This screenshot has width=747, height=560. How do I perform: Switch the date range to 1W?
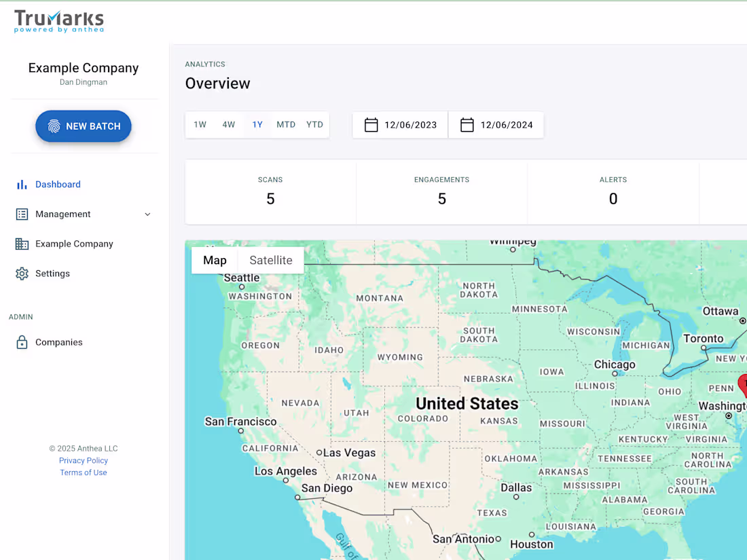coord(200,124)
